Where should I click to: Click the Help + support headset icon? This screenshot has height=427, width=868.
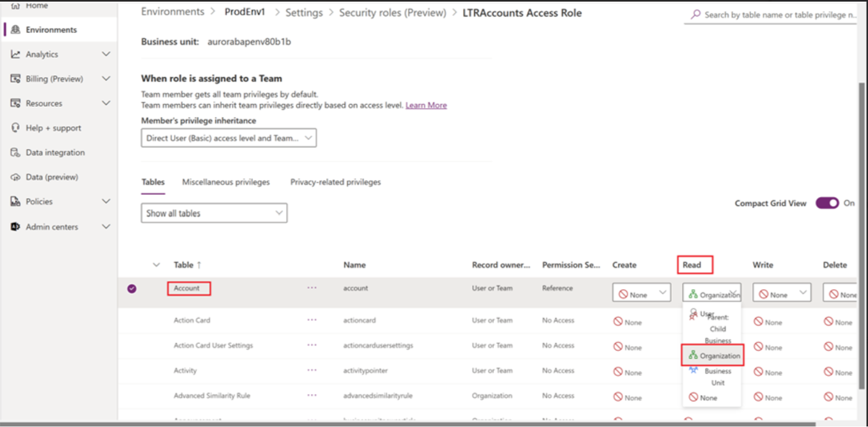[15, 128]
